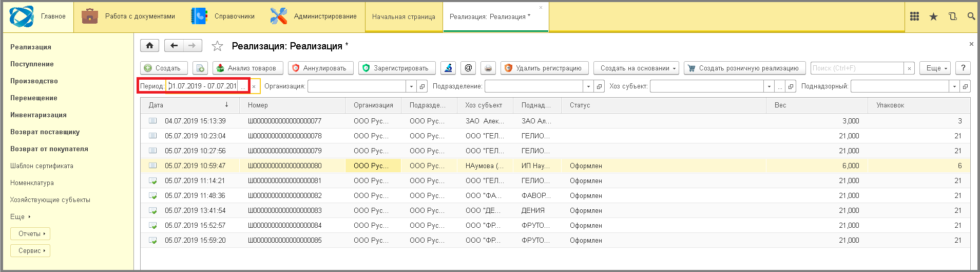Click the home icon button
980x272 pixels.
[149, 46]
